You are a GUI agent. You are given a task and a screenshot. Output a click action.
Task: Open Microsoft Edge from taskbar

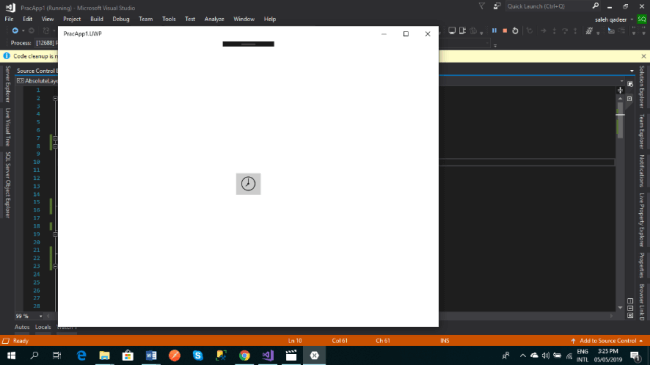tap(81, 355)
